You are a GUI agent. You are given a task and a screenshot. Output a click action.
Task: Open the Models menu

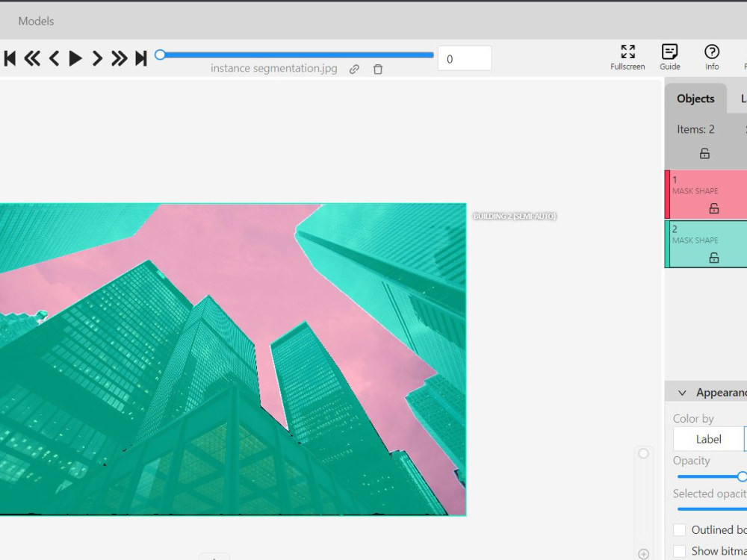[x=36, y=21]
